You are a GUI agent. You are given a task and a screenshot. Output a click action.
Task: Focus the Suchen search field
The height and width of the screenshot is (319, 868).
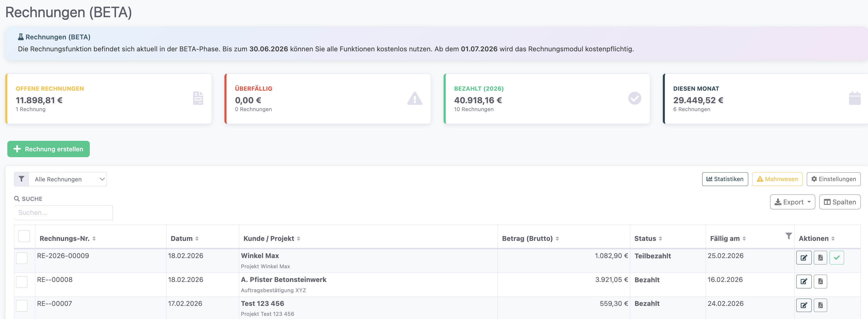click(63, 213)
